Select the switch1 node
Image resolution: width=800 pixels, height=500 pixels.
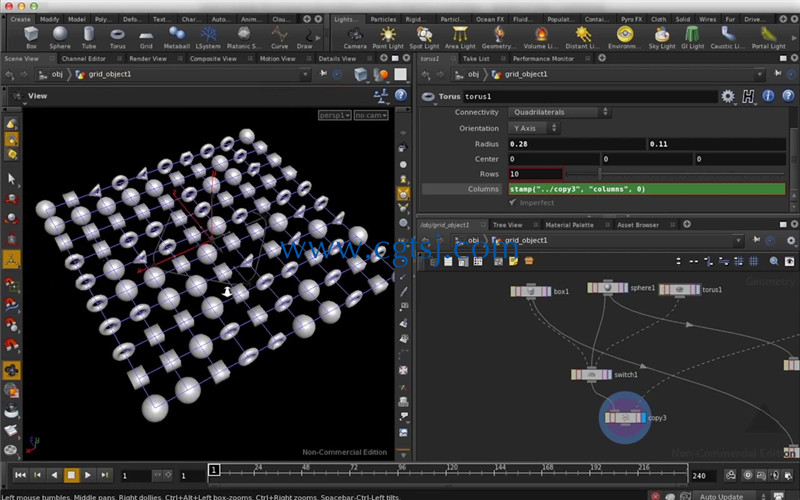591,374
